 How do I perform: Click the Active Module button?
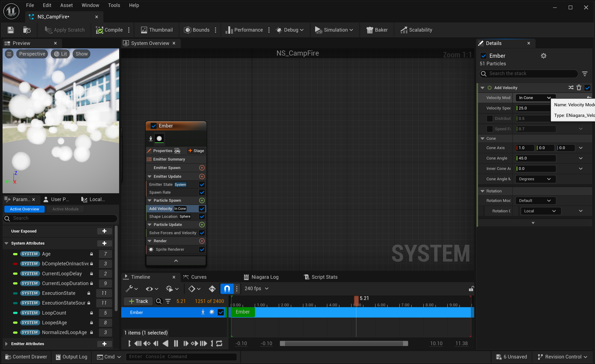[65, 209]
